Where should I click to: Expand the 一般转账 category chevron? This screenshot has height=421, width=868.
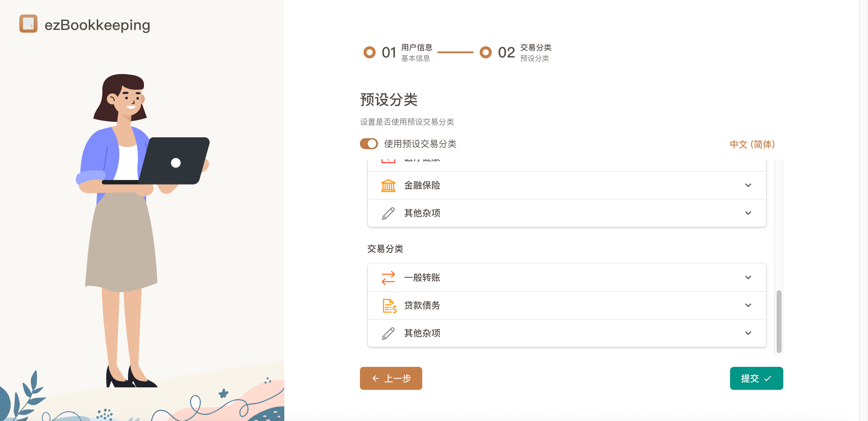748,278
